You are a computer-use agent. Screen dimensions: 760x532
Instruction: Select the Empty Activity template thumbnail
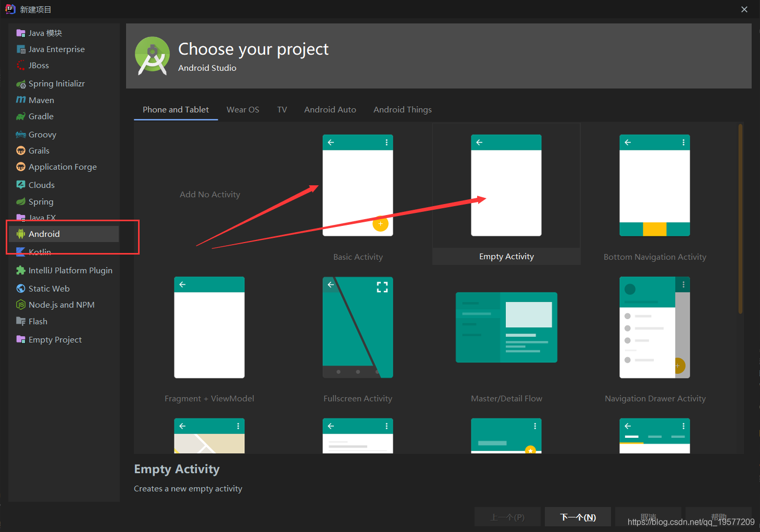[506, 185]
